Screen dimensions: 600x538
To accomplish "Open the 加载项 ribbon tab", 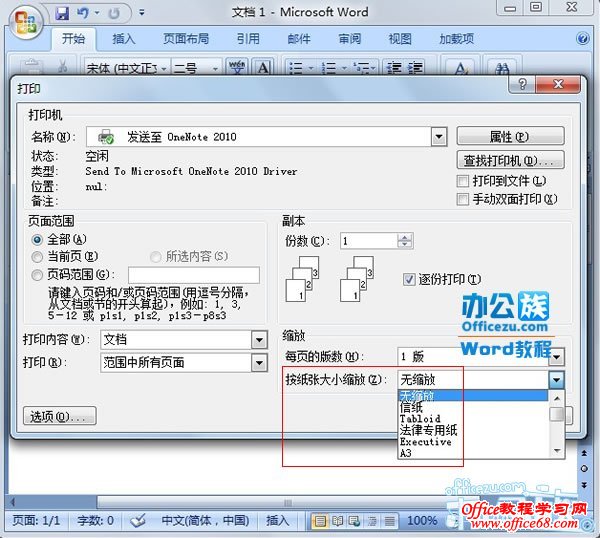I will tap(456, 39).
